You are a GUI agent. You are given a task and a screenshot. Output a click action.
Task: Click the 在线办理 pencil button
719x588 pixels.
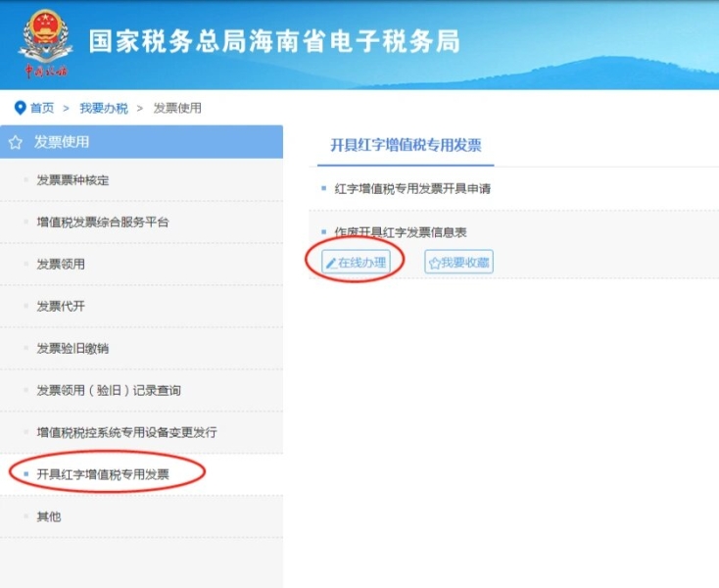pyautogui.click(x=357, y=263)
